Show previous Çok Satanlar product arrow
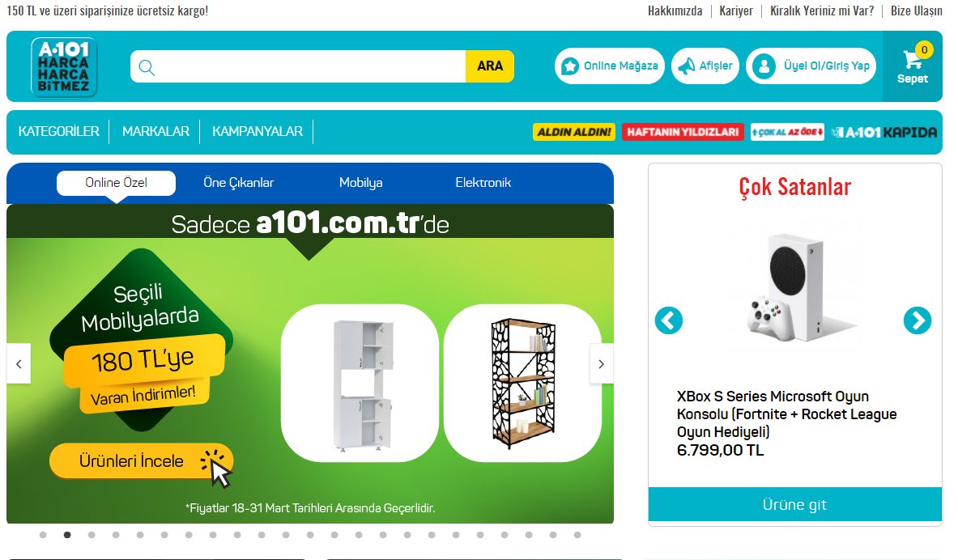This screenshot has width=958, height=560. coord(669,320)
